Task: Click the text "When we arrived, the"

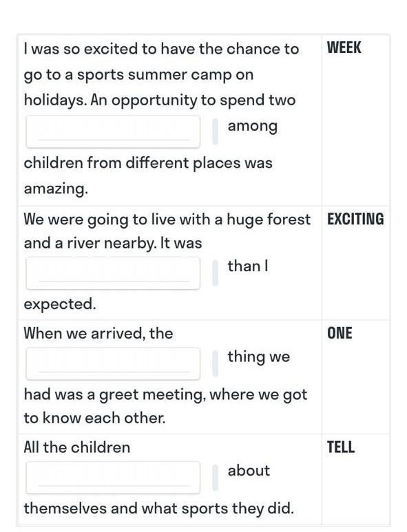Action: click(98, 334)
